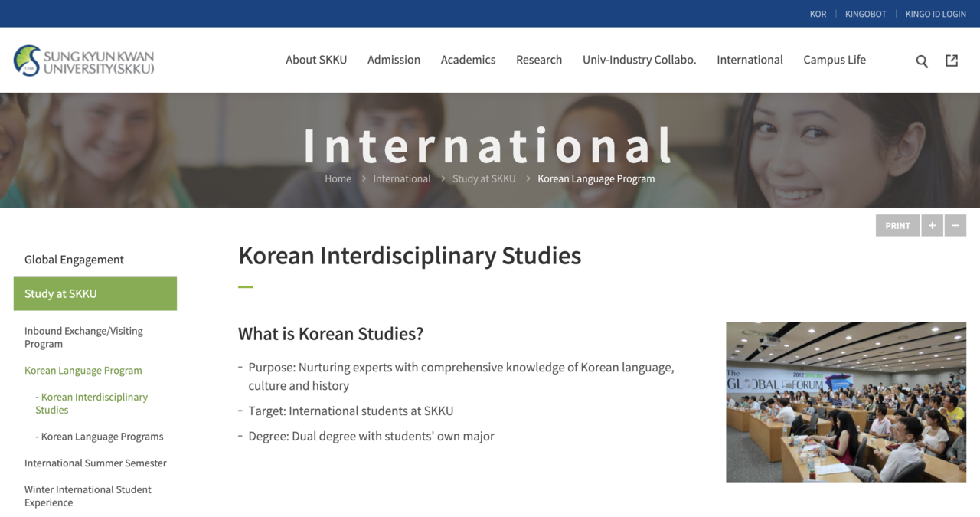Select Global Engagement in sidebar
Screen dimensions: 980x517
pos(74,260)
